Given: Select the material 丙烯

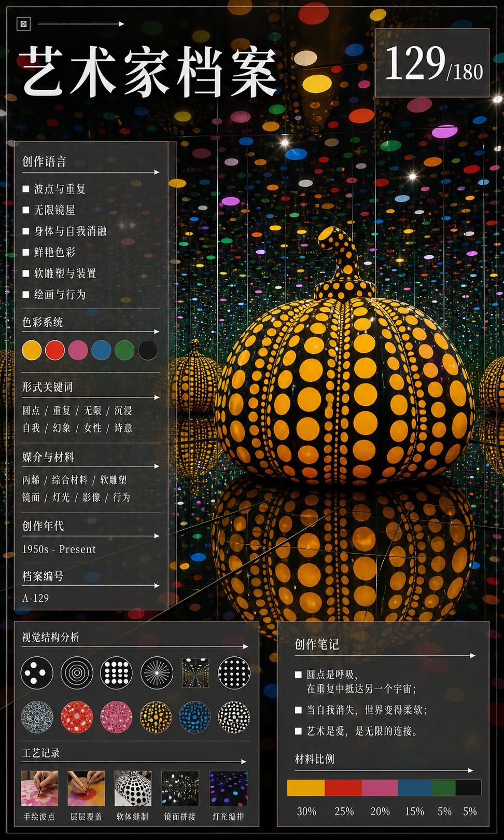Looking at the screenshot, I should (31, 480).
